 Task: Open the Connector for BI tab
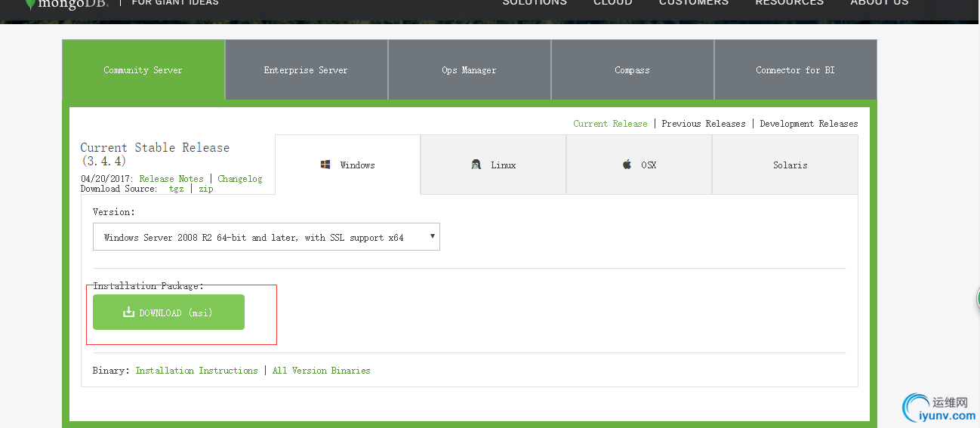pyautogui.click(x=795, y=70)
